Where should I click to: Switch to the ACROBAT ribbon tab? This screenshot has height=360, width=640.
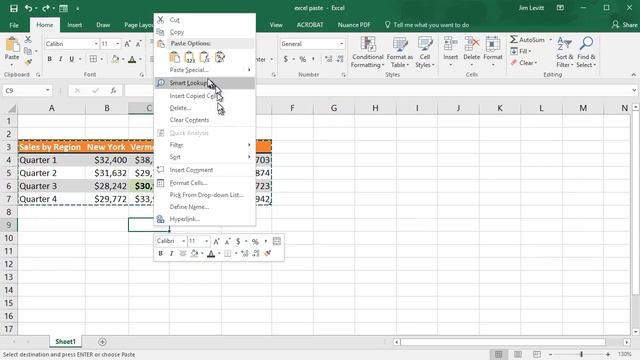tap(310, 25)
